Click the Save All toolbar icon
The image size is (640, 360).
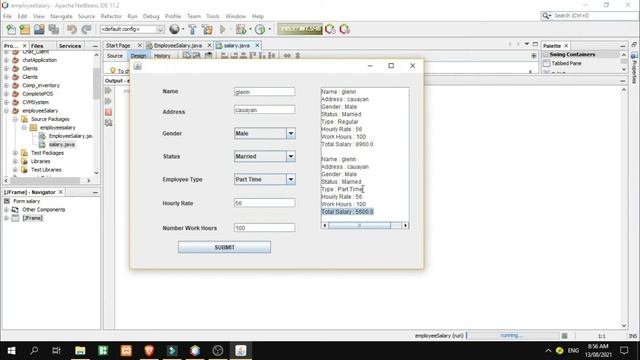(x=53, y=29)
